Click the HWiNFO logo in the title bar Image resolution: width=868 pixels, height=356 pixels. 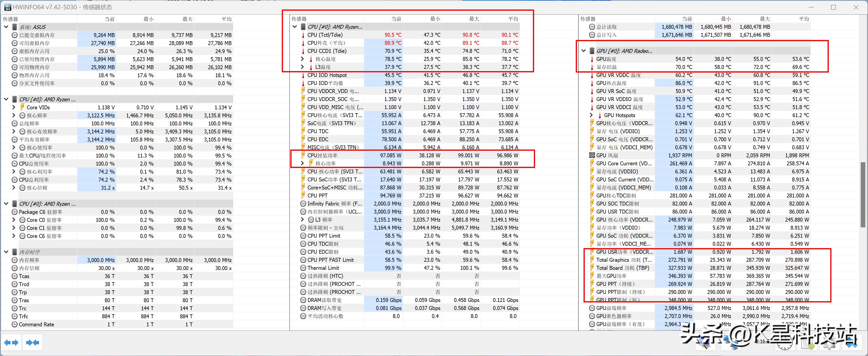[x=7, y=7]
